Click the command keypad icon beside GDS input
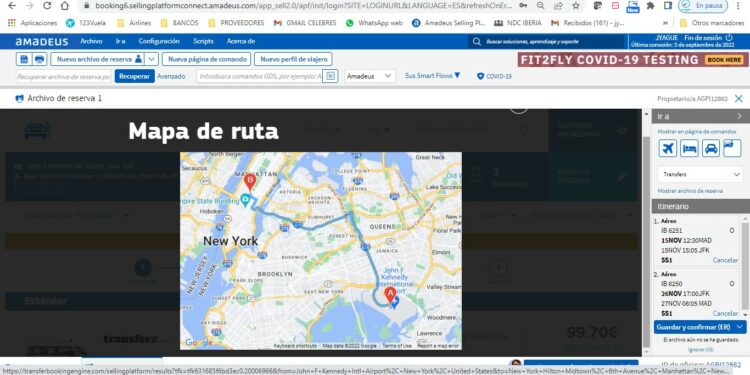This screenshot has height=375, width=750. point(331,76)
